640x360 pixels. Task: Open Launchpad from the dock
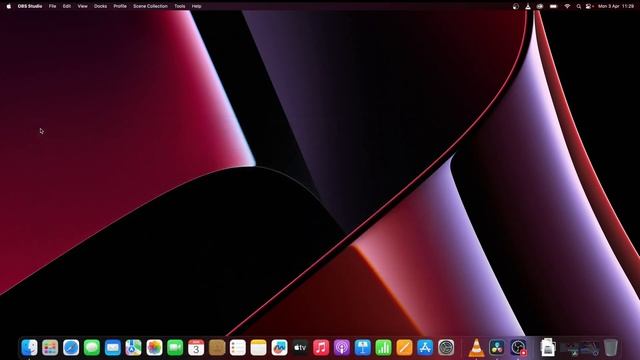50,348
